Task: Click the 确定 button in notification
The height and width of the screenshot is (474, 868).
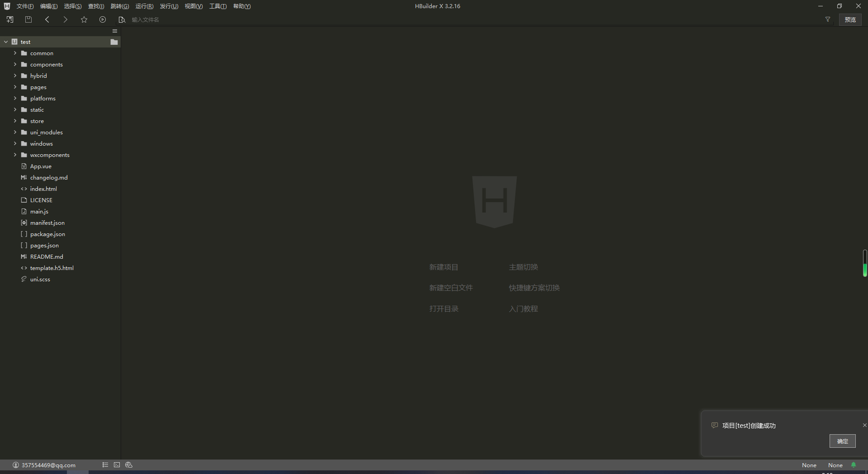Action: (842, 441)
